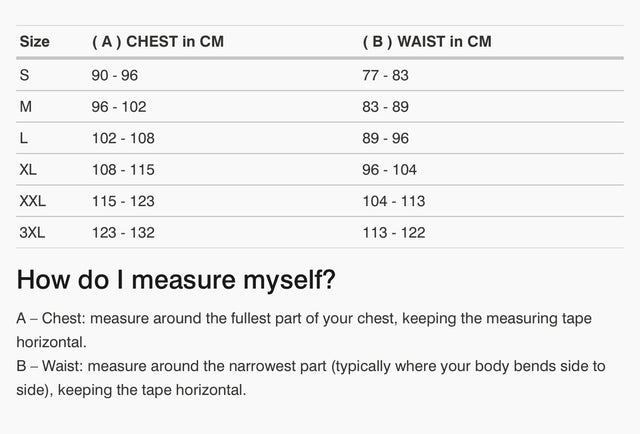
Task: Click chest value 123 - 132
Action: pos(123,232)
